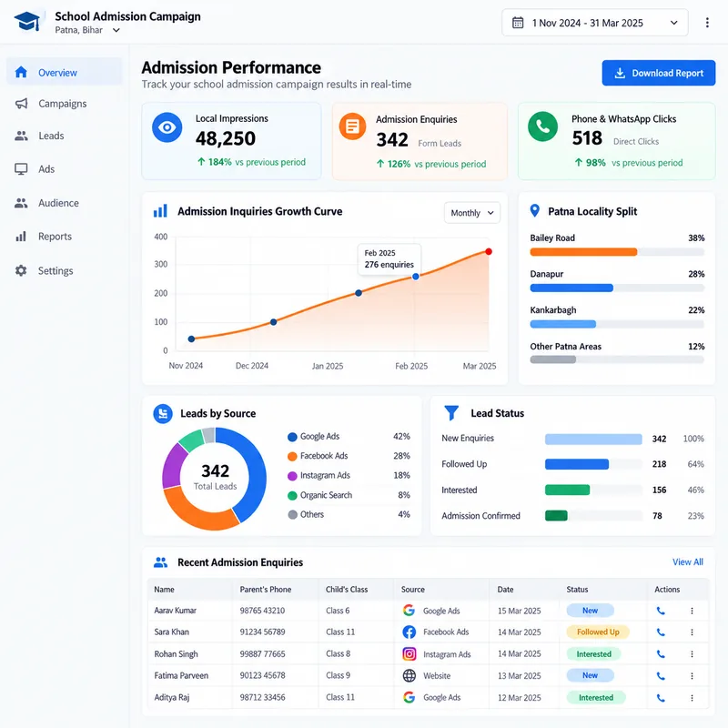The width and height of the screenshot is (728, 728).
Task: Click the graduation cap logo icon
Action: coord(27,21)
